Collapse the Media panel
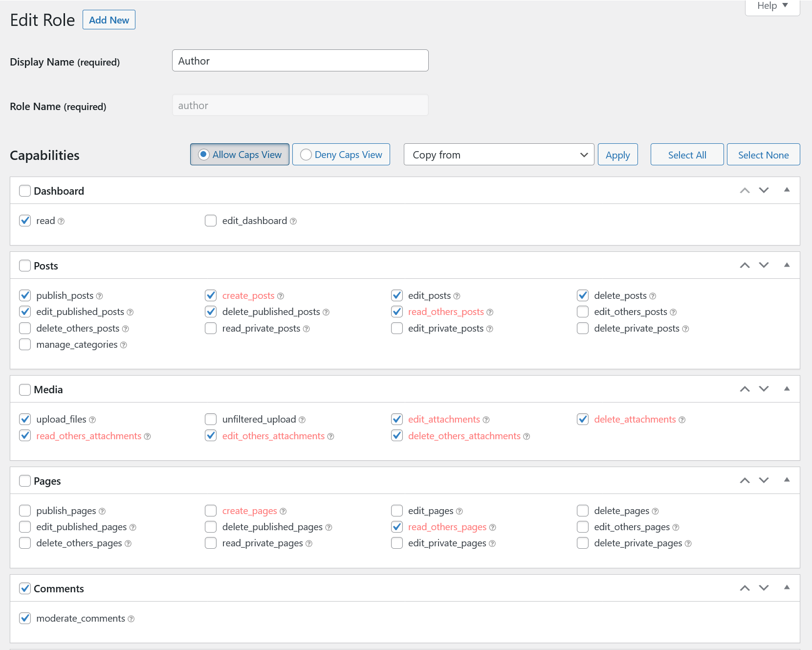812x650 pixels. tap(787, 388)
